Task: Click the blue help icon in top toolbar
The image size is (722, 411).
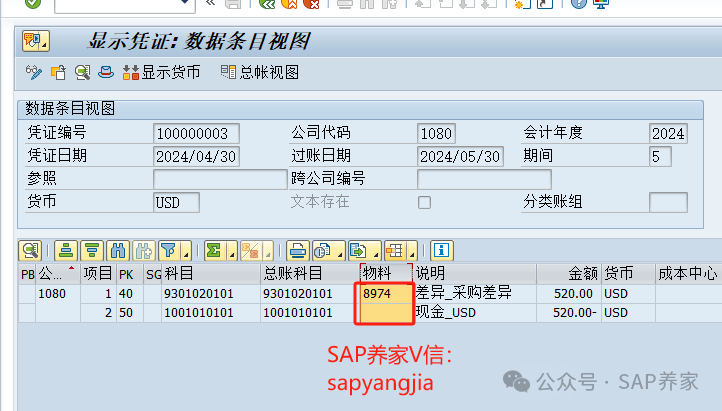Action: tap(578, 4)
